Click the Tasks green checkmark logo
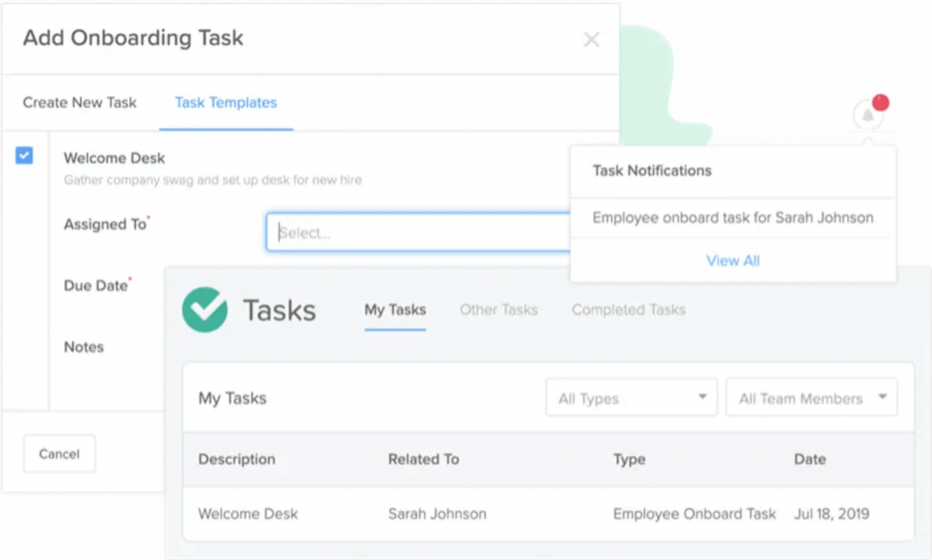The width and height of the screenshot is (932, 560). pos(204,309)
